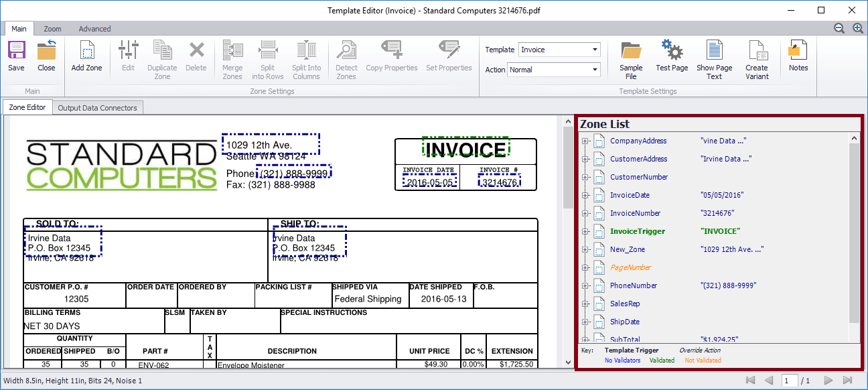868x390 pixels.
Task: Select the PhoneNumber zone in list
Action: click(634, 285)
